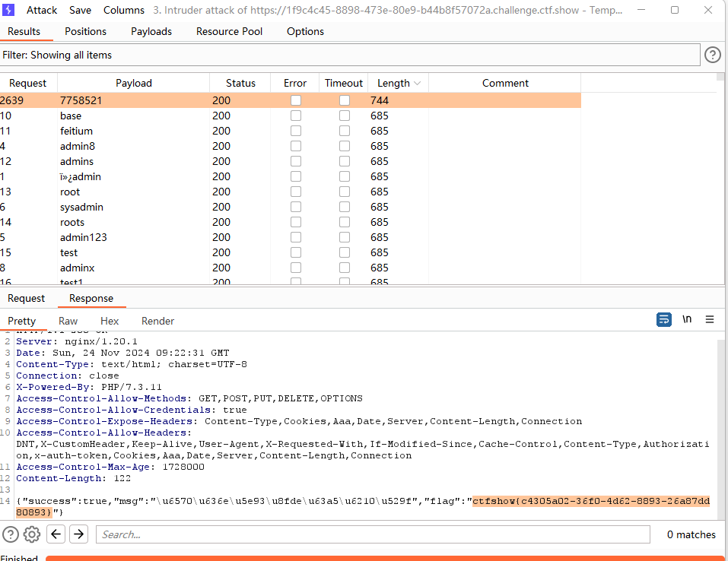
Task: Click the highlighted ctfshow flag text
Action: pos(591,501)
